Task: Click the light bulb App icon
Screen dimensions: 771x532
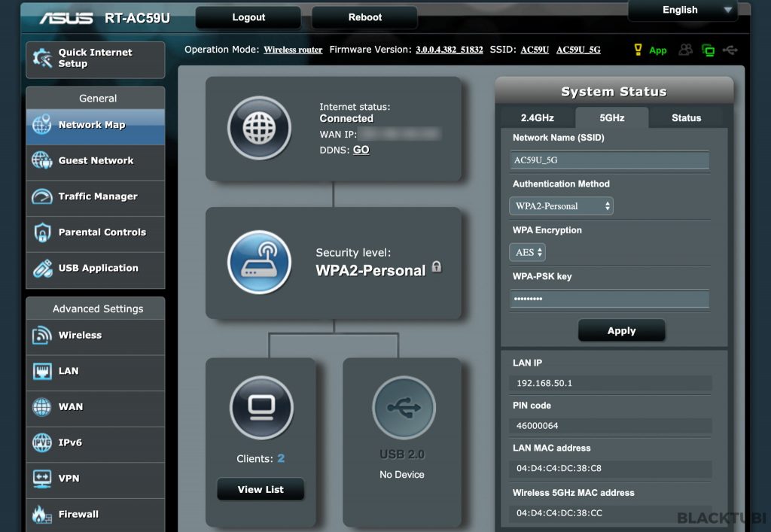Action: pyautogui.click(x=638, y=50)
